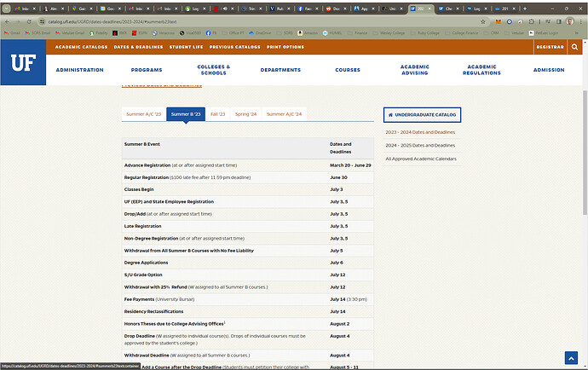Expand the Wesley College bookmarks folder

389,33
